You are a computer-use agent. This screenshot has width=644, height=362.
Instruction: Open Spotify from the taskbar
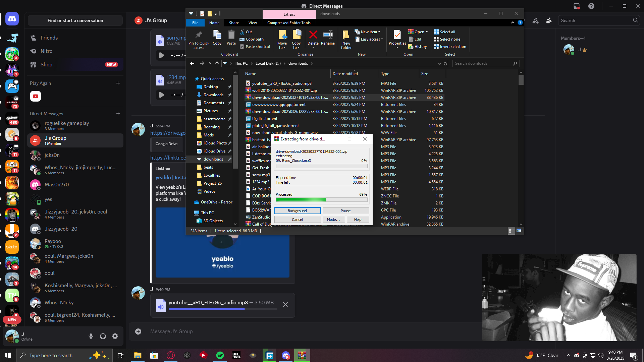click(x=220, y=355)
